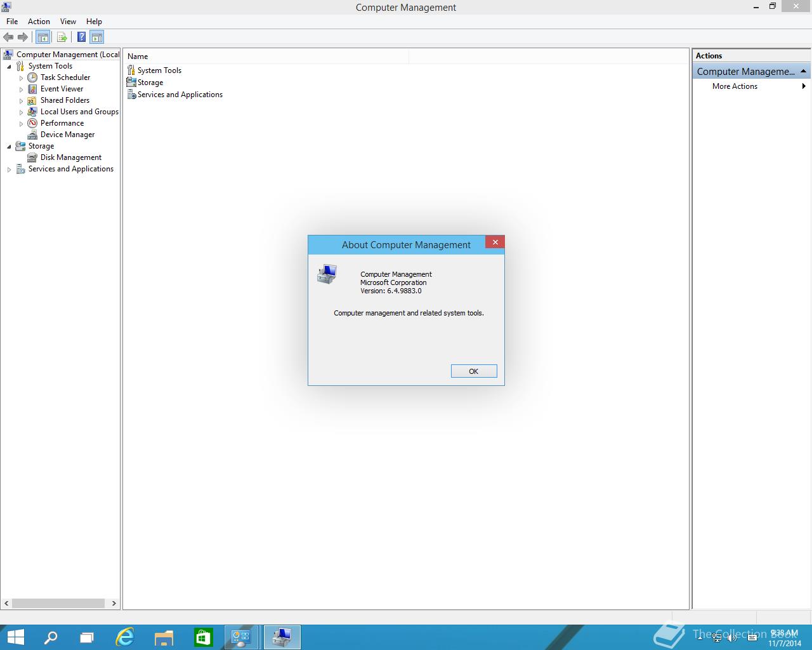812x650 pixels.
Task: Click the Local Users and Groups icon
Action: 32,112
